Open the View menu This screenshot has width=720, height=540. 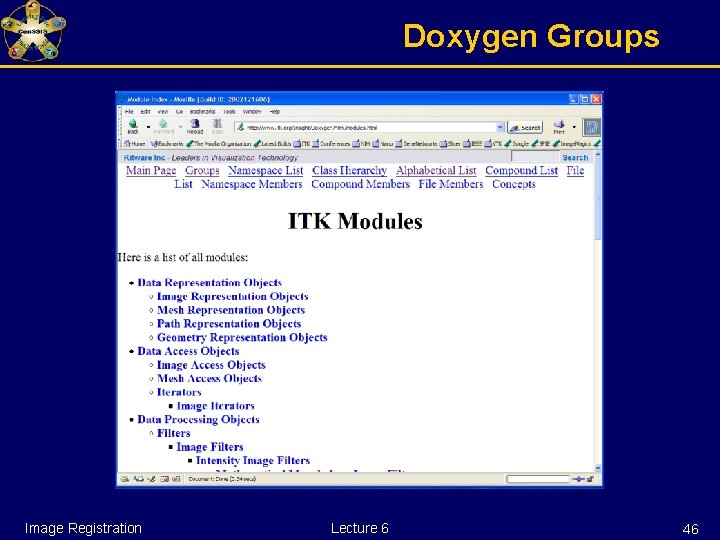(x=163, y=112)
